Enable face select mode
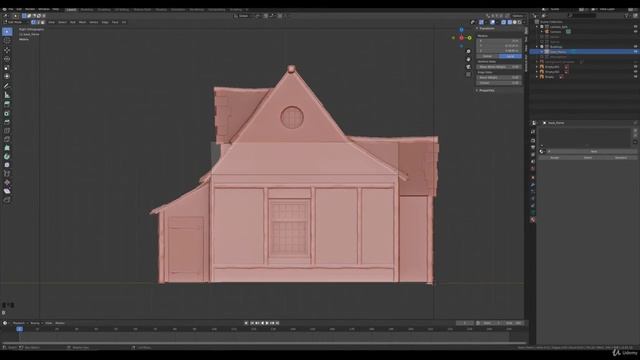This screenshot has height=360, width=640. [x=42, y=22]
